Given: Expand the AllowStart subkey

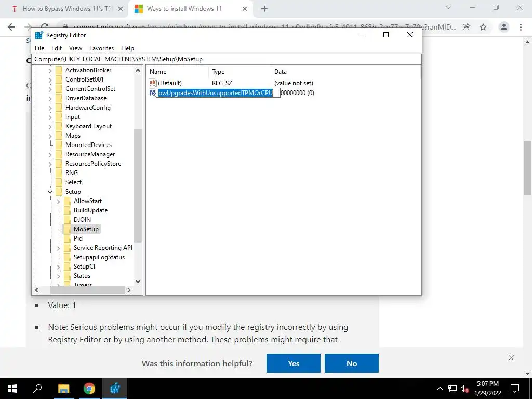Looking at the screenshot, I should click(58, 202).
